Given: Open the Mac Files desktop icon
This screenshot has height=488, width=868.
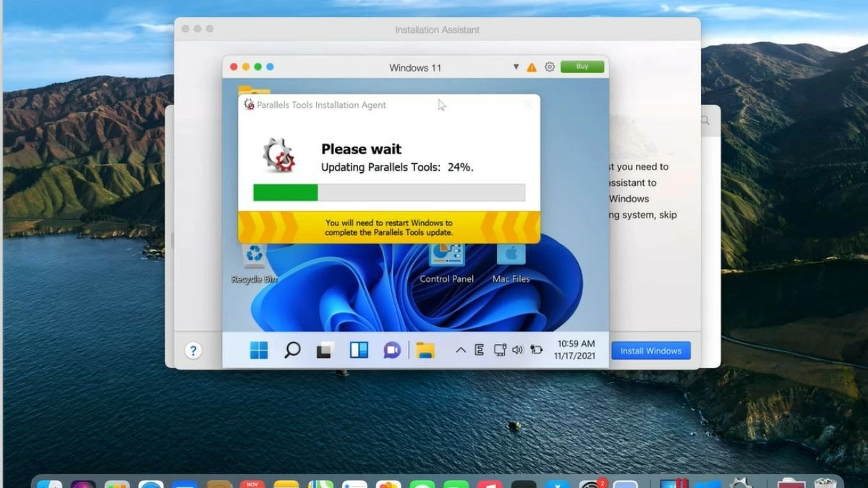Looking at the screenshot, I should pyautogui.click(x=512, y=254).
